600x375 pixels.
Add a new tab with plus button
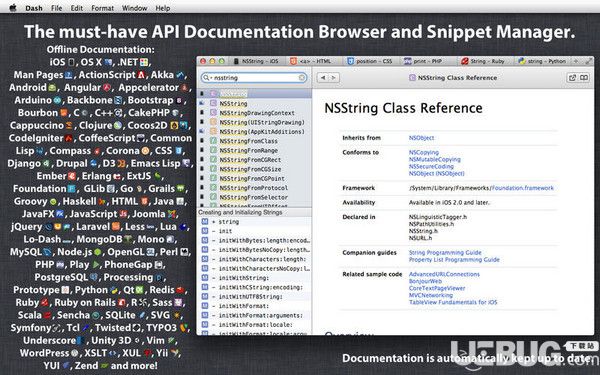[575, 61]
